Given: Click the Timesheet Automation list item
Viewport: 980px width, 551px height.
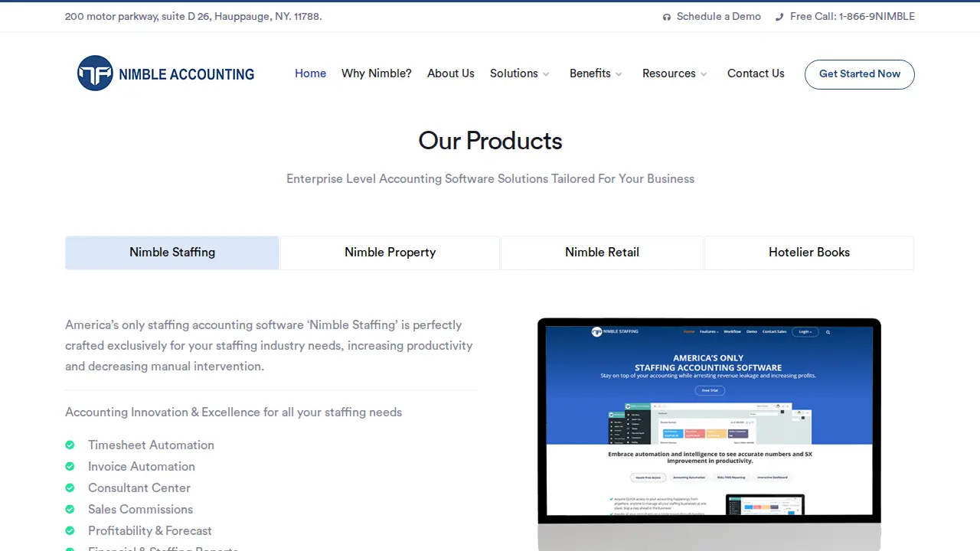Looking at the screenshot, I should 151,445.
